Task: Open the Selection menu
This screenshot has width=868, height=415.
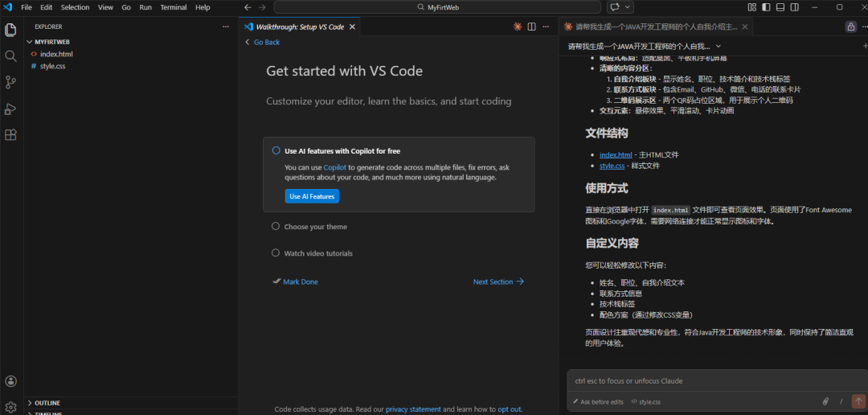Action: pos(75,7)
